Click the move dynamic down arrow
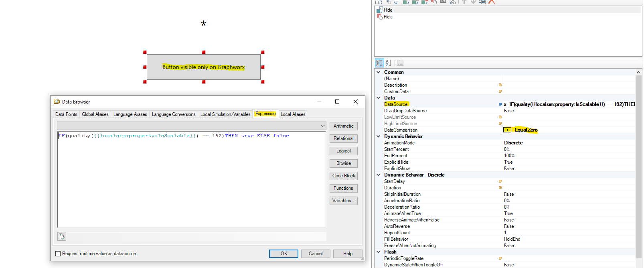644x268 pixels. (473, 2)
